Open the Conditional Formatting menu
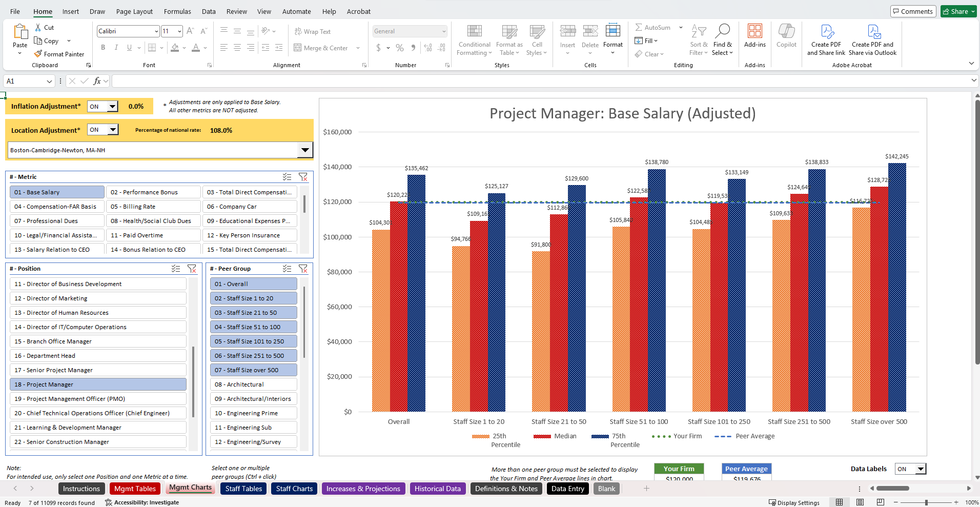 pos(474,40)
